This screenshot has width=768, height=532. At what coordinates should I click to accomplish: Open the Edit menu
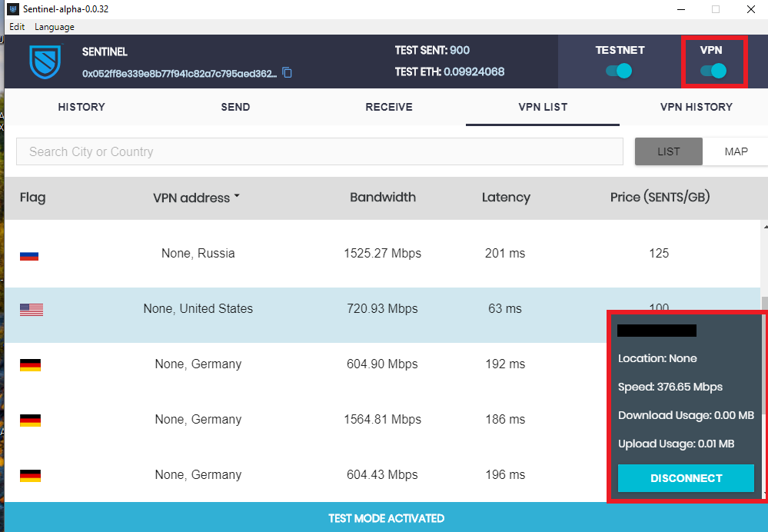click(17, 27)
